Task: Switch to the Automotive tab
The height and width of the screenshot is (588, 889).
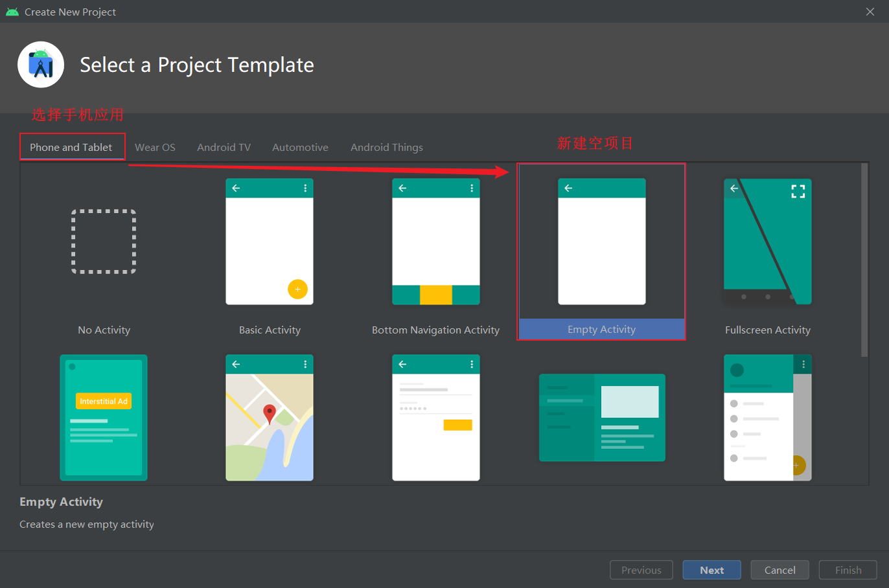Action: coord(300,147)
